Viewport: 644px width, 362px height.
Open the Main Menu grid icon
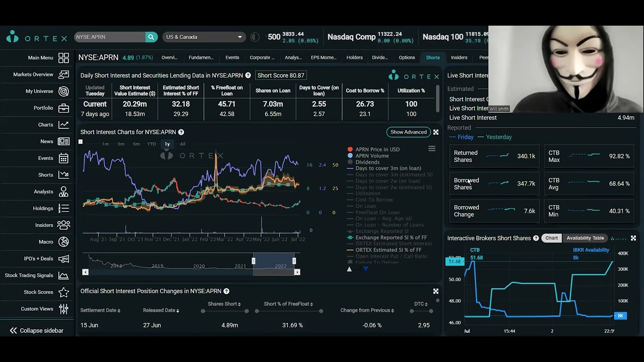(x=63, y=58)
